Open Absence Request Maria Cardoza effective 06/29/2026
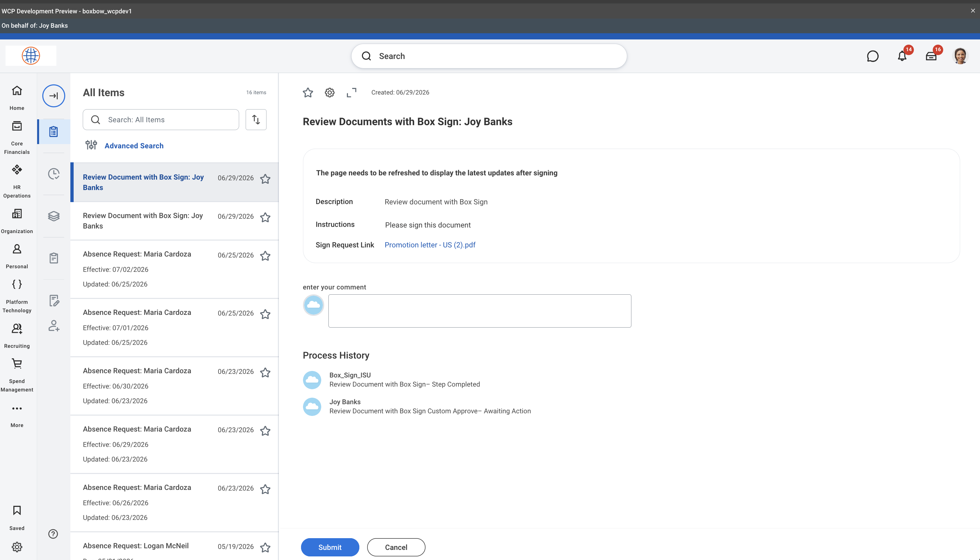 (175, 444)
